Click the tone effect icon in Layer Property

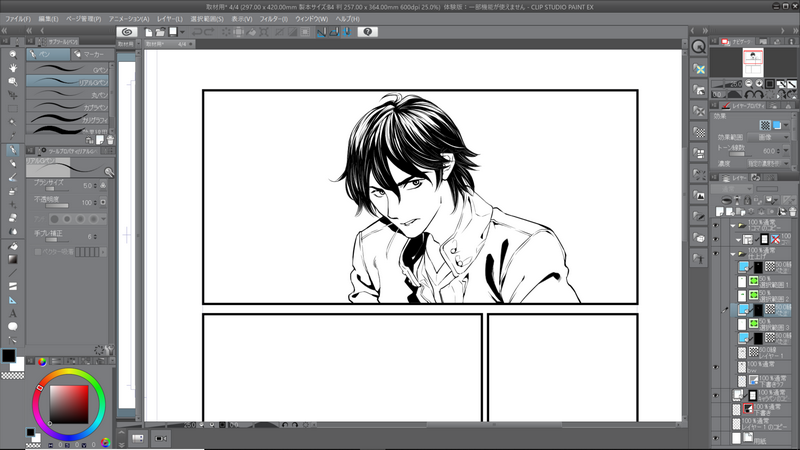coord(765,125)
